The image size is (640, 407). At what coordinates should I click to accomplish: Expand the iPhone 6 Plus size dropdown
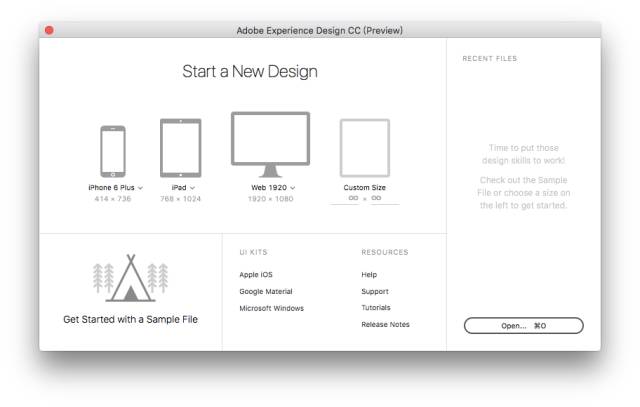point(140,188)
